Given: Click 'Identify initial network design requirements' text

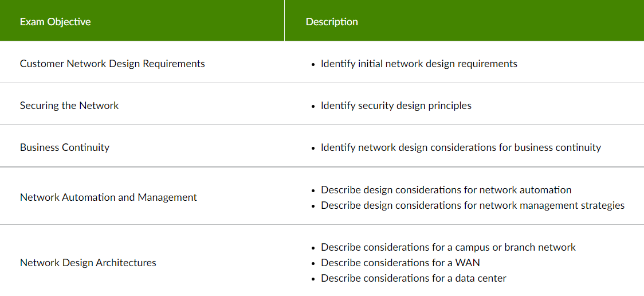Looking at the screenshot, I should [x=419, y=64].
